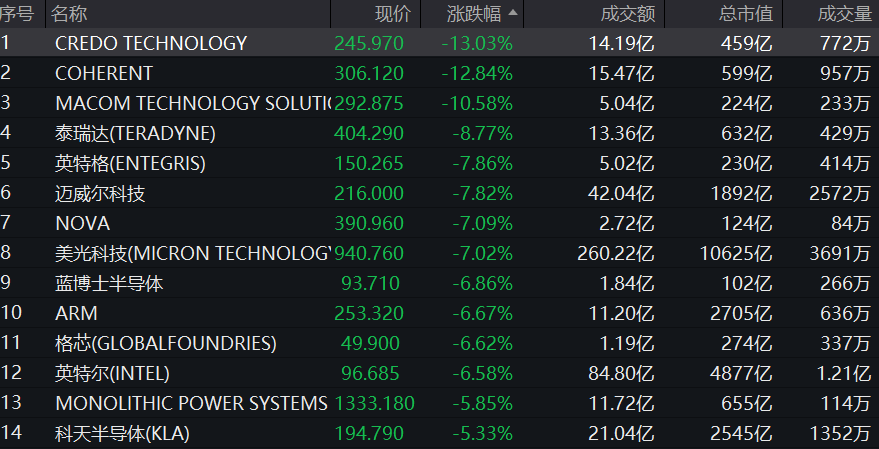Select the CREDO TECHNOLOGY row
This screenshot has height=449, width=879.
pyautogui.click(x=440, y=43)
